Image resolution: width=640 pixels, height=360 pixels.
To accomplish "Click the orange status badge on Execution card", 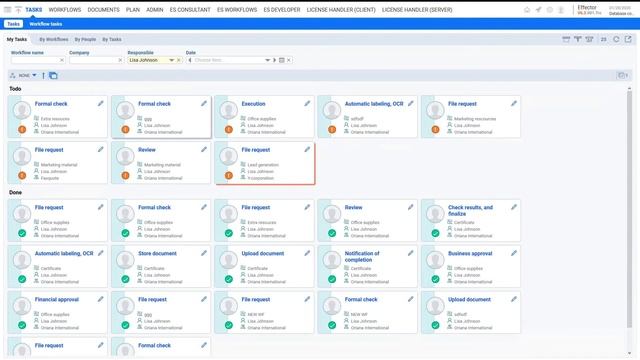I will tap(229, 129).
